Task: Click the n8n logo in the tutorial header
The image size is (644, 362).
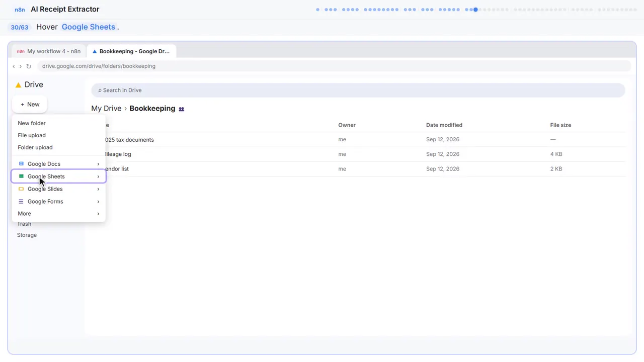Action: pyautogui.click(x=20, y=10)
